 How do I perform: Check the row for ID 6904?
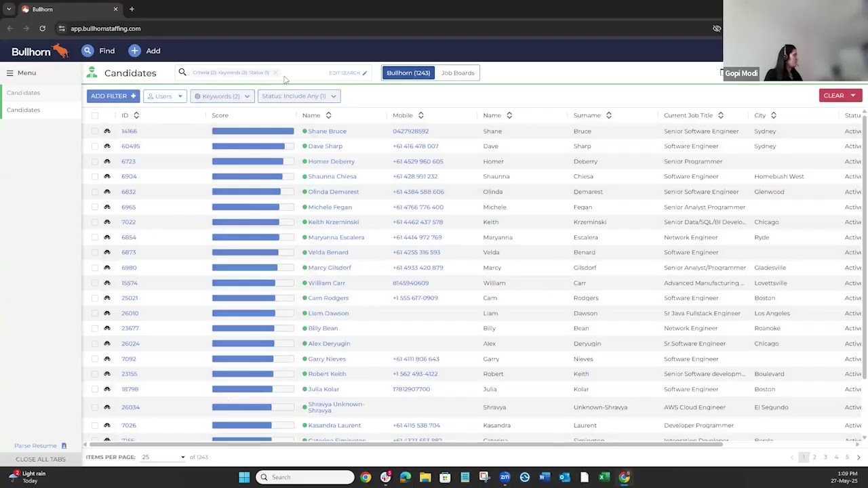tap(95, 176)
